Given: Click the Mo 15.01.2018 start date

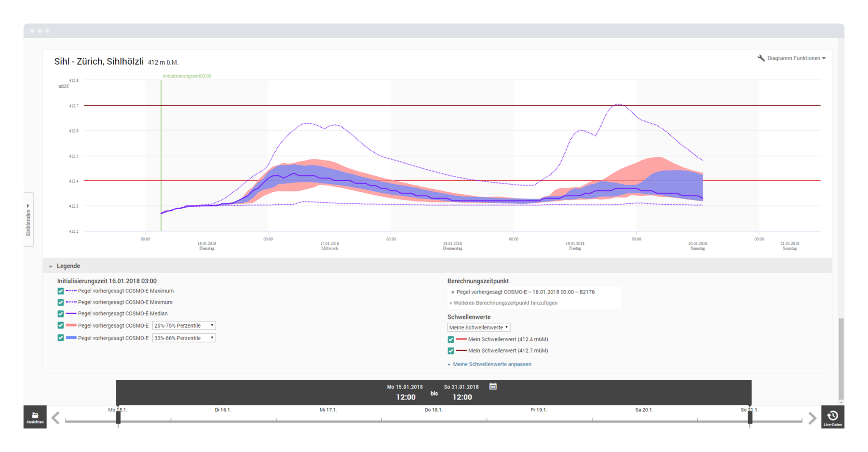Looking at the screenshot, I should [x=405, y=387].
